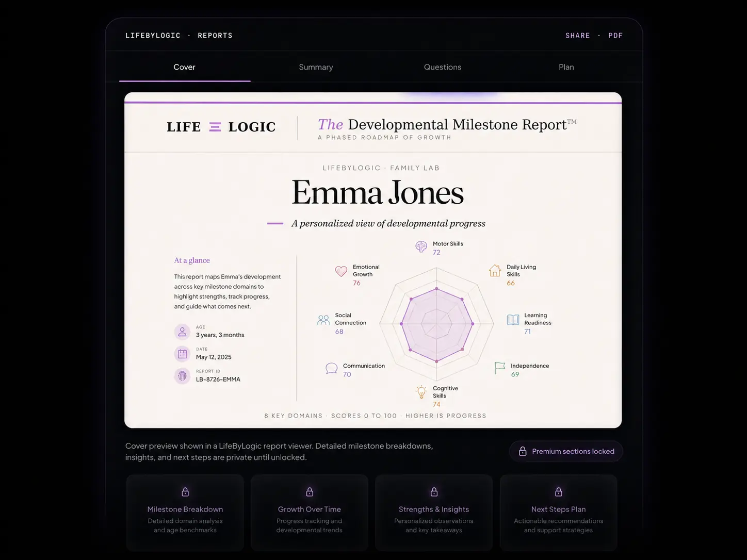Click the radar chart of domain scores

point(436,324)
